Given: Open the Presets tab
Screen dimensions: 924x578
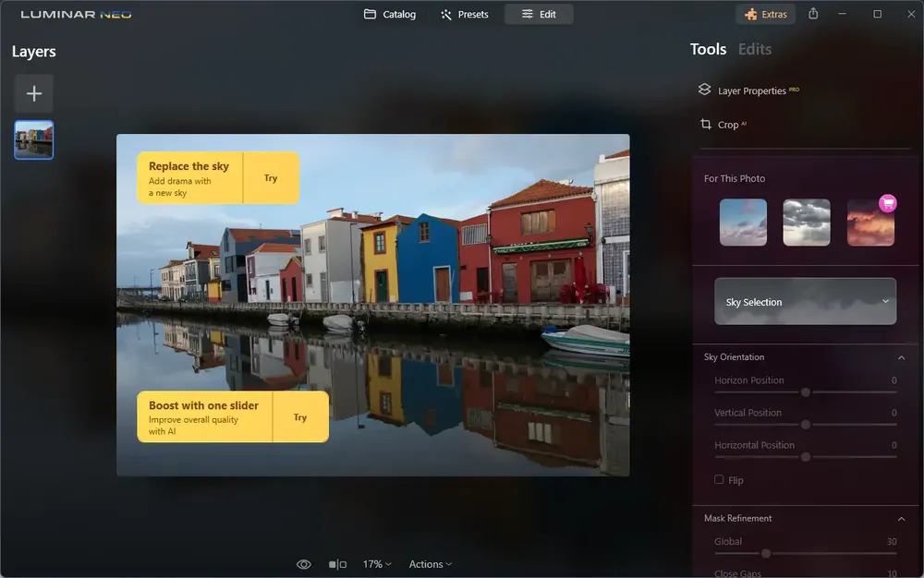Looking at the screenshot, I should [x=465, y=14].
